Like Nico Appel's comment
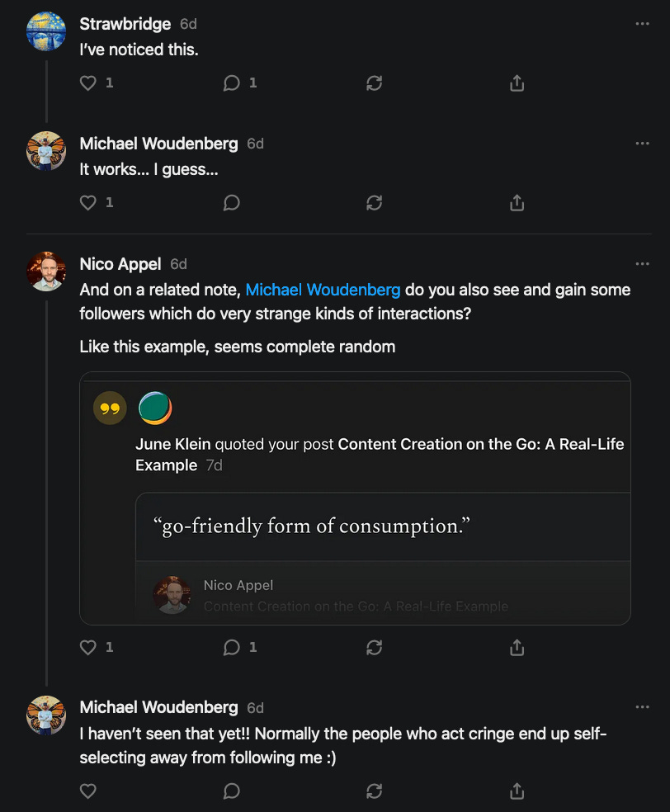Screen dimensions: 670x812 88,648
